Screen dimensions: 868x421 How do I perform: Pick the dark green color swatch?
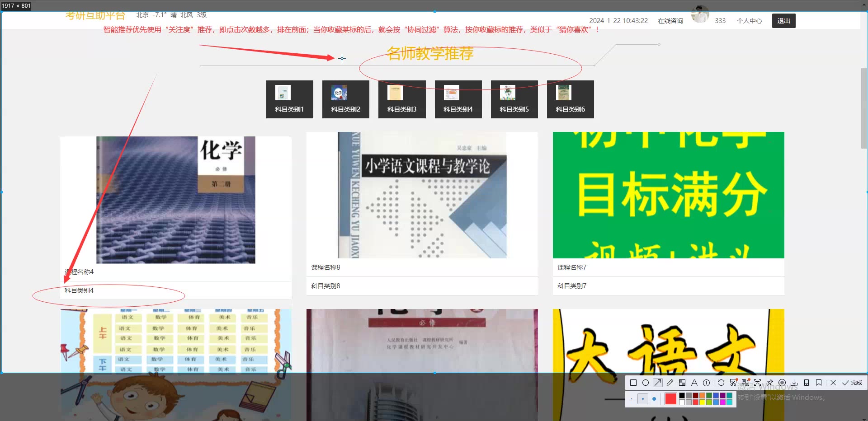[x=709, y=395]
